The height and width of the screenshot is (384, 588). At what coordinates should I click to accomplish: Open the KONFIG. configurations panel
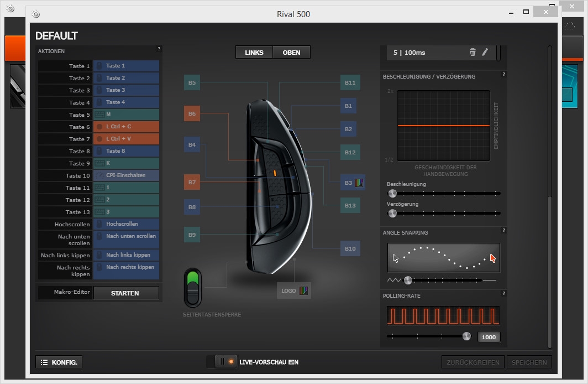tap(59, 362)
